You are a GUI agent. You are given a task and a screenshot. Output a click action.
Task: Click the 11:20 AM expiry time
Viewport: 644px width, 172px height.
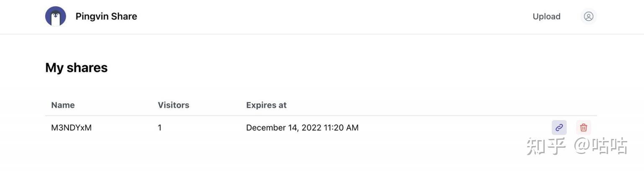pos(341,128)
